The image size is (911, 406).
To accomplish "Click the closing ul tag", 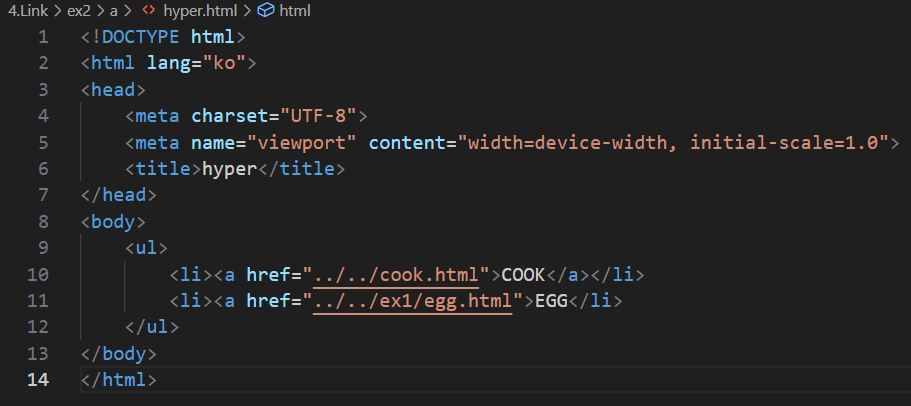I will pos(152,327).
